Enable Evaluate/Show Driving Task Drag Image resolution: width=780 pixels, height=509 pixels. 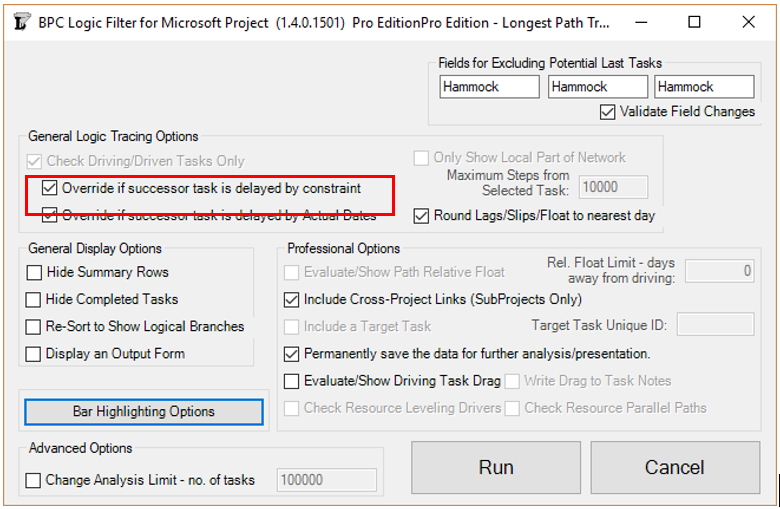coord(292,381)
